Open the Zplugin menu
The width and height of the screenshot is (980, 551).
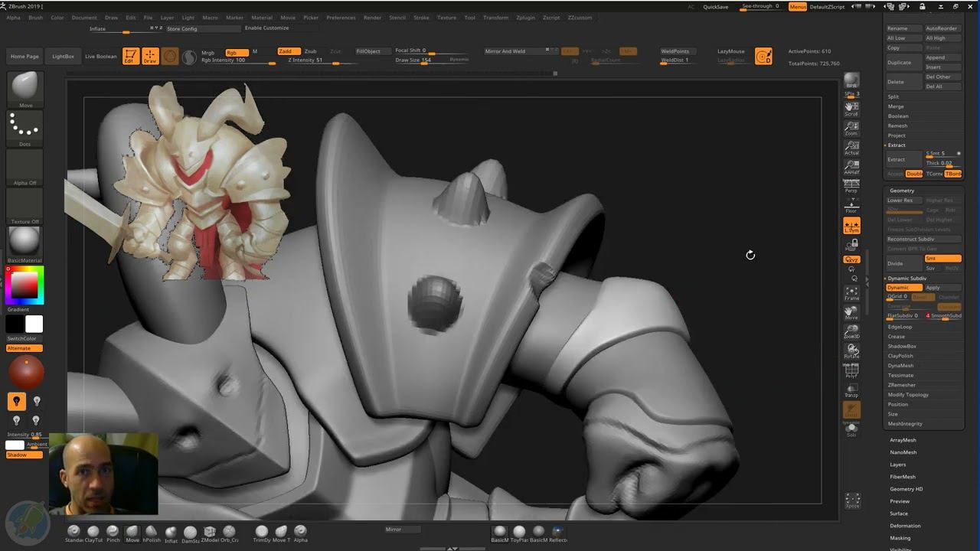525,18
